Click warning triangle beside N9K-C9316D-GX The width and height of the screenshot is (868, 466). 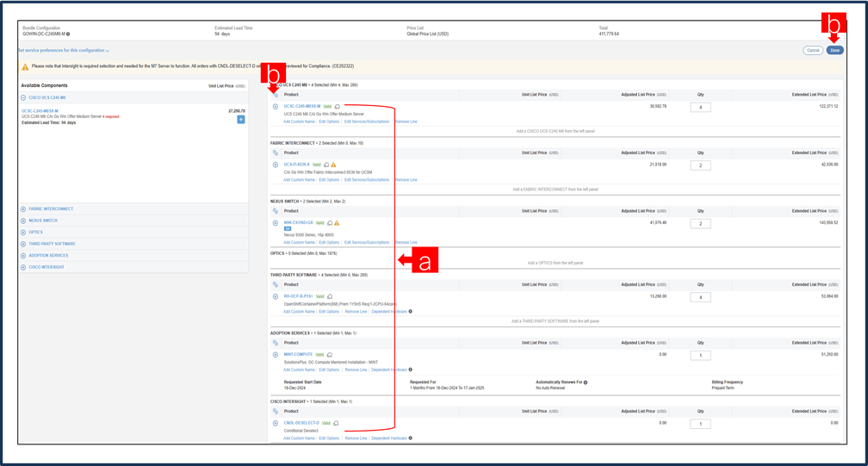click(x=337, y=223)
